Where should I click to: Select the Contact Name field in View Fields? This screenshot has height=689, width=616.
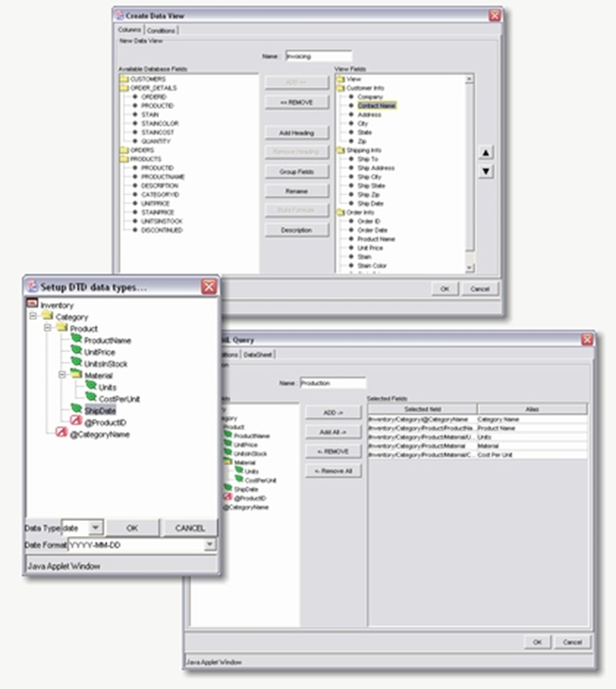[376, 106]
